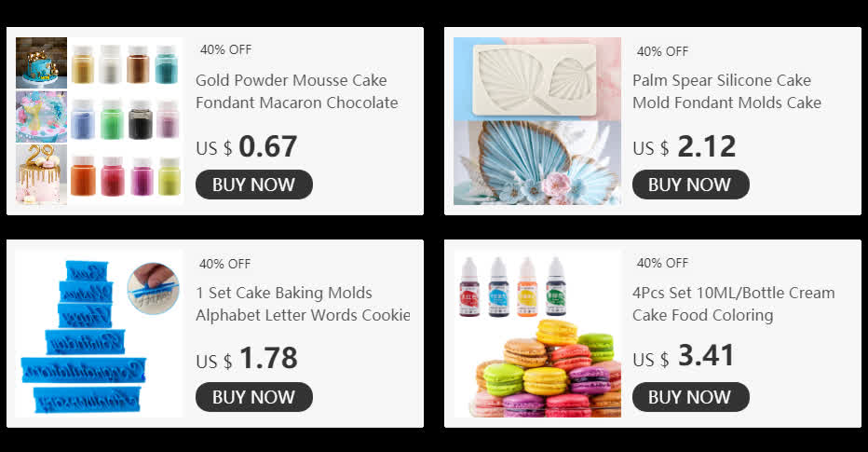Click the macarons and coloring bottles image
The image size is (868, 452).
pyautogui.click(x=537, y=334)
